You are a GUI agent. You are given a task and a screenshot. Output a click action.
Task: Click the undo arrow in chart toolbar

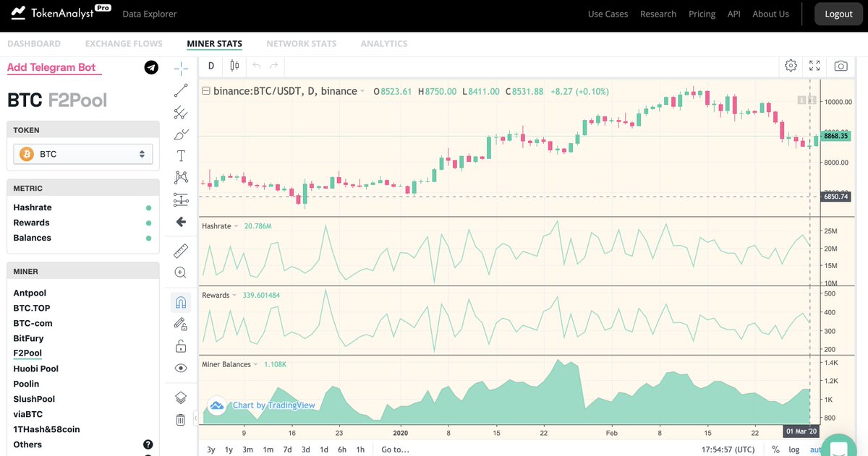[x=256, y=66]
